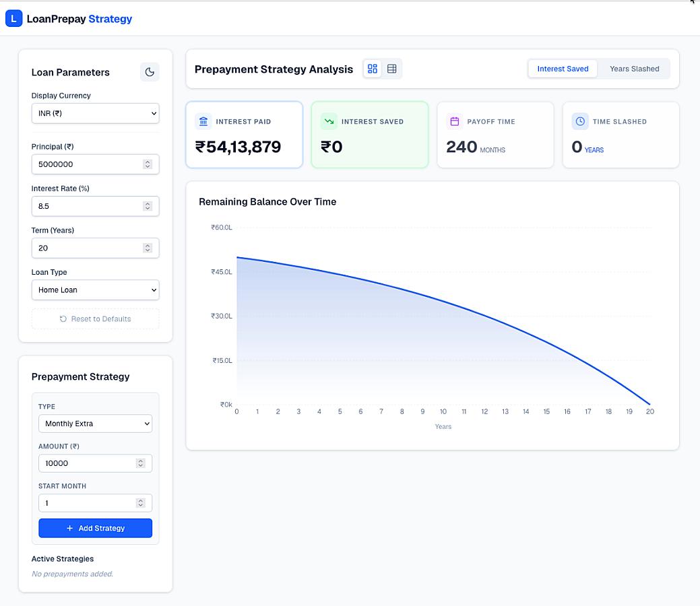Click the ₹45.0L axis label
Image resolution: width=700 pixels, height=606 pixels.
click(222, 272)
